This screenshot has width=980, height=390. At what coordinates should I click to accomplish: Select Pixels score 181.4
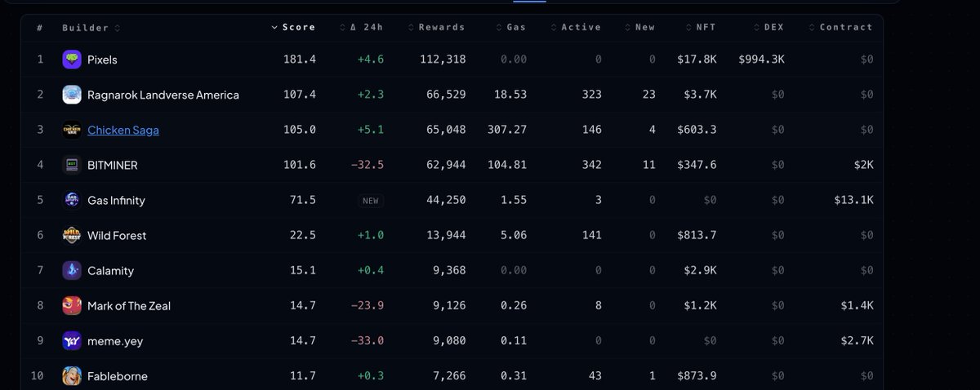click(300, 60)
